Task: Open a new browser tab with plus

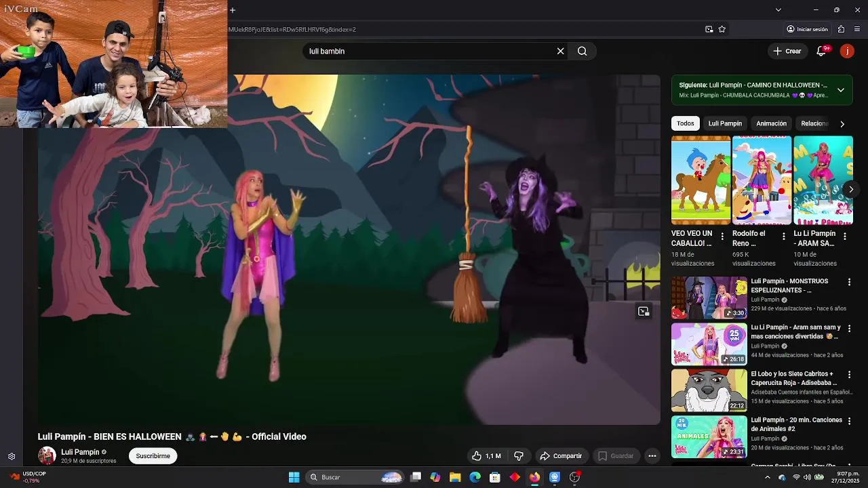Action: (x=233, y=10)
